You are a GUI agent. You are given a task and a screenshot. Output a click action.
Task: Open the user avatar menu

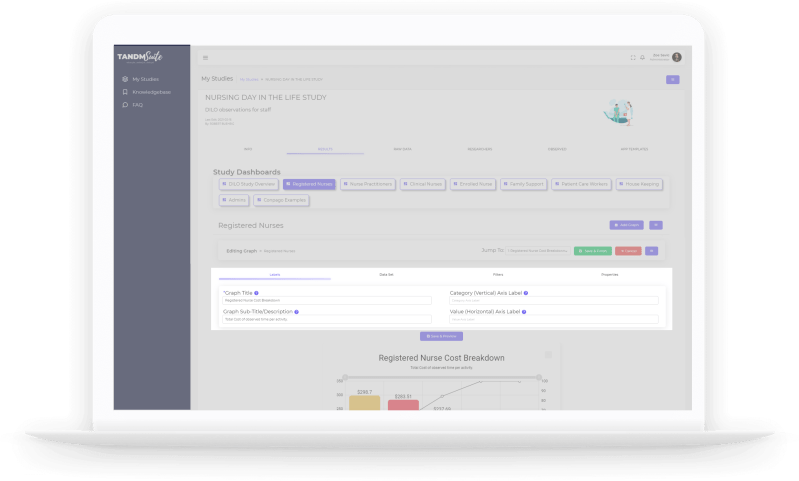point(677,57)
